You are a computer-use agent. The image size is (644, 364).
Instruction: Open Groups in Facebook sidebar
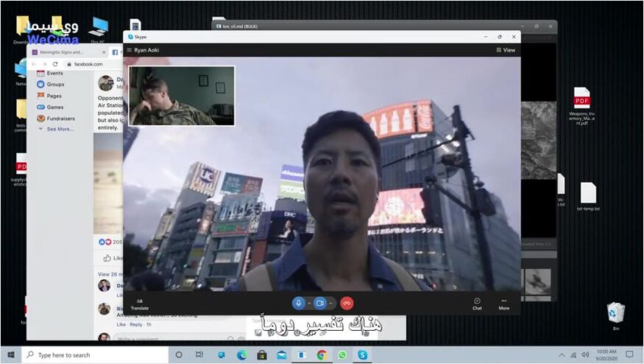click(x=55, y=85)
